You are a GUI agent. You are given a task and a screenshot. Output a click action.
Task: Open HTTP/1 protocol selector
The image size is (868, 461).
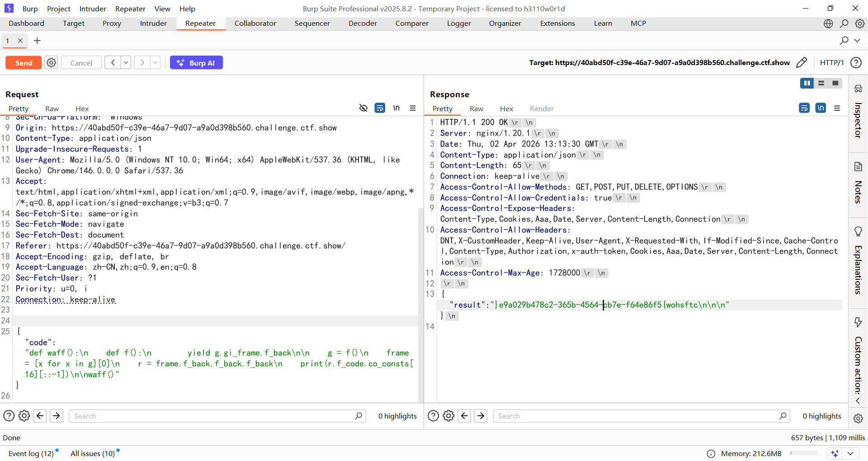(832, 63)
